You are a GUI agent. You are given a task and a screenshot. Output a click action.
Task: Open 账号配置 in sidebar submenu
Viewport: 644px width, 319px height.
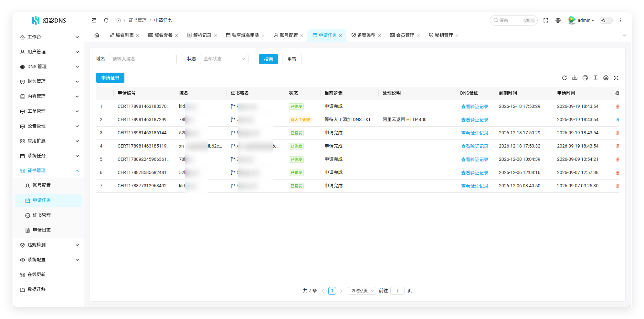point(48,185)
